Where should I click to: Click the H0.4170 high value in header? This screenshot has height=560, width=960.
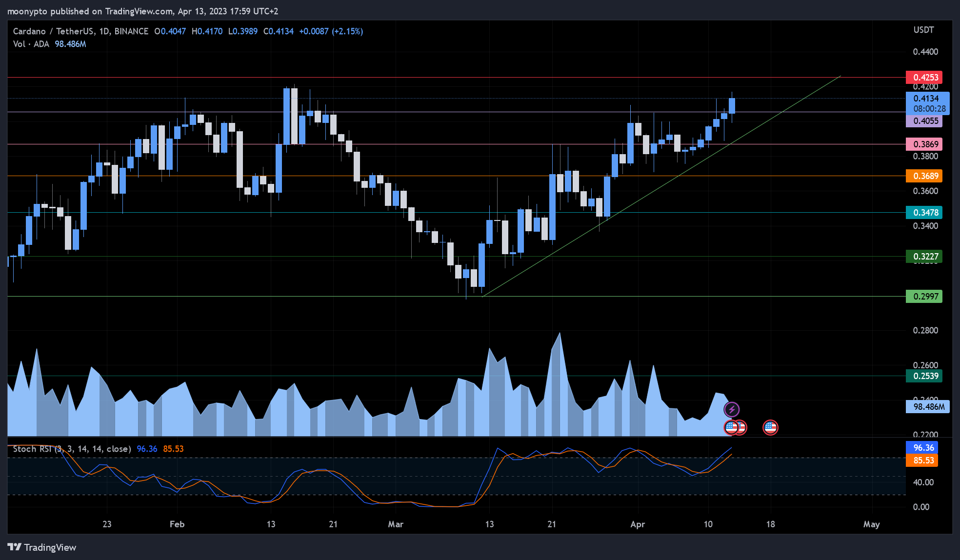(x=207, y=31)
